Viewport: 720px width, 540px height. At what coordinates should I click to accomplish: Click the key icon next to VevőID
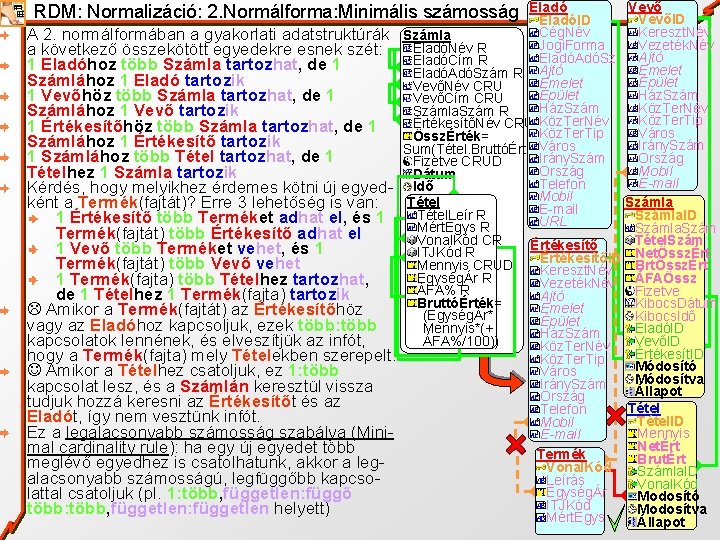633,20
